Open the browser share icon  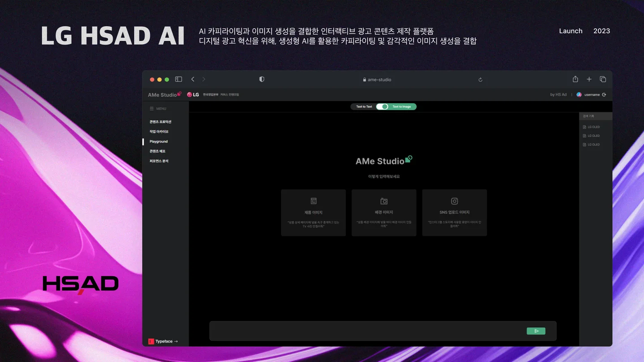[575, 79]
